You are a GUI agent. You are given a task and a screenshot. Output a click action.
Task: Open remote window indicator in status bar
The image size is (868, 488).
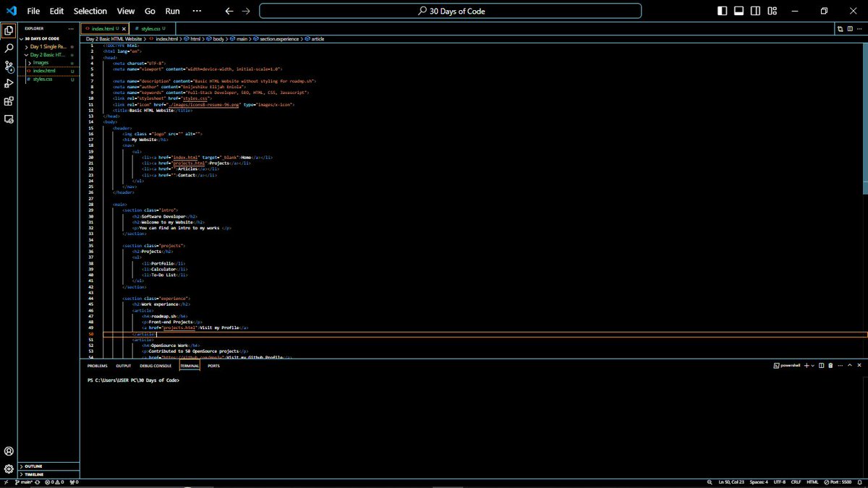click(x=5, y=482)
